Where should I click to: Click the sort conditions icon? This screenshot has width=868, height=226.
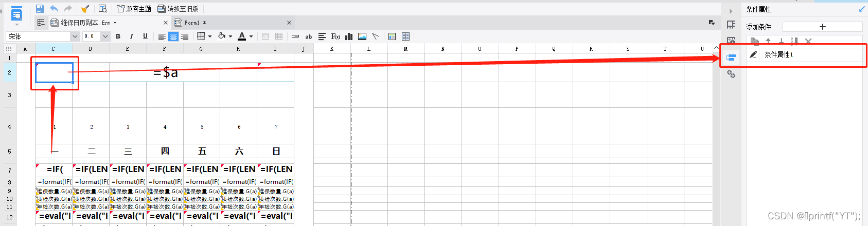[794, 41]
